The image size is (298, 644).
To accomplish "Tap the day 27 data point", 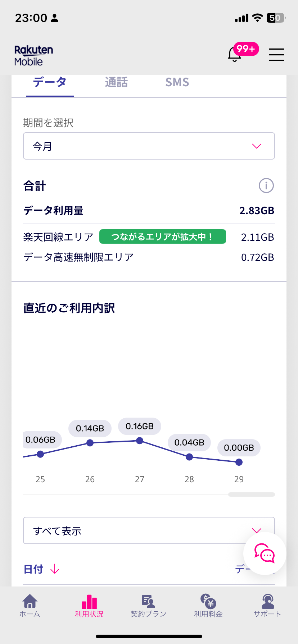I will (x=140, y=441).
